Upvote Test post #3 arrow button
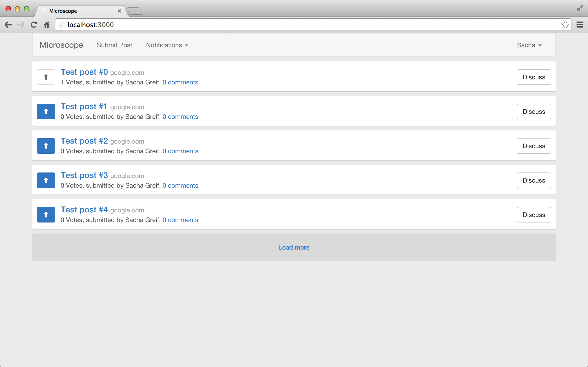Image resolution: width=588 pixels, height=367 pixels. 46,180
